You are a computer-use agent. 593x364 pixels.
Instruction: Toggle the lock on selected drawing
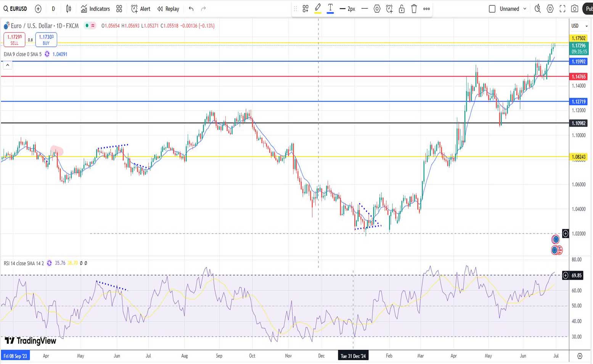(x=402, y=9)
